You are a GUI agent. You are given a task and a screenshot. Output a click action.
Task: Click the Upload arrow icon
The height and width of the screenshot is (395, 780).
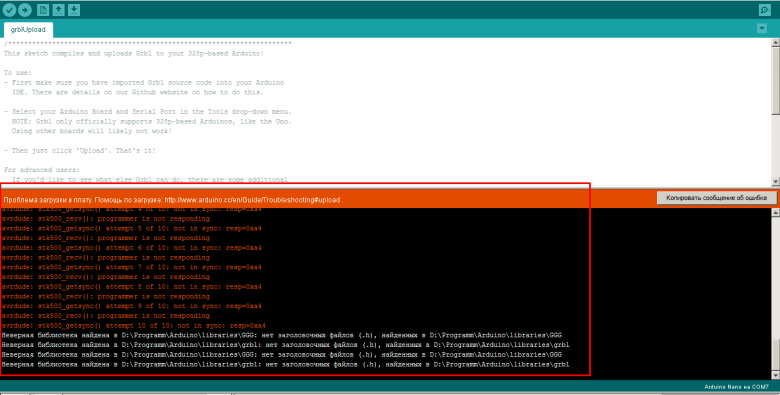[x=25, y=9]
